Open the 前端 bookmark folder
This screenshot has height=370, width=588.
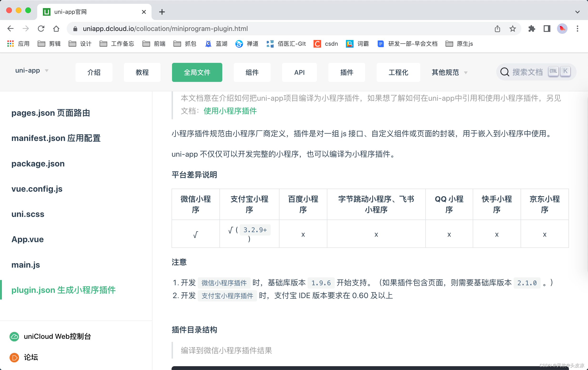point(154,44)
